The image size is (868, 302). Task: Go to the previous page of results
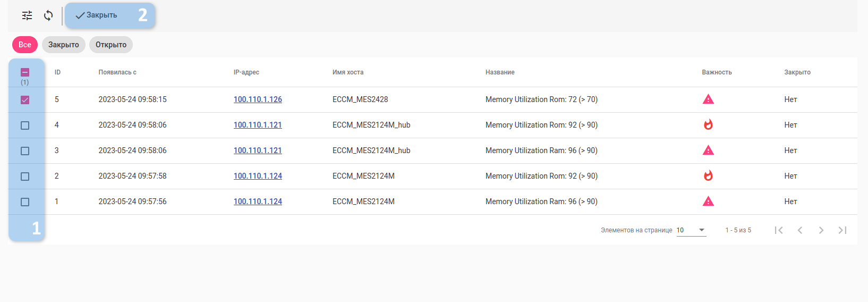coord(799,230)
